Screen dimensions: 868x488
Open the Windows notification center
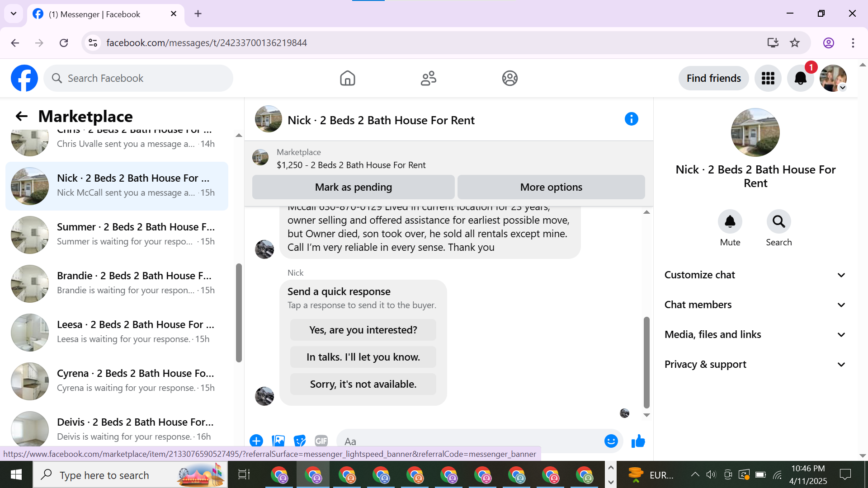tap(845, 475)
